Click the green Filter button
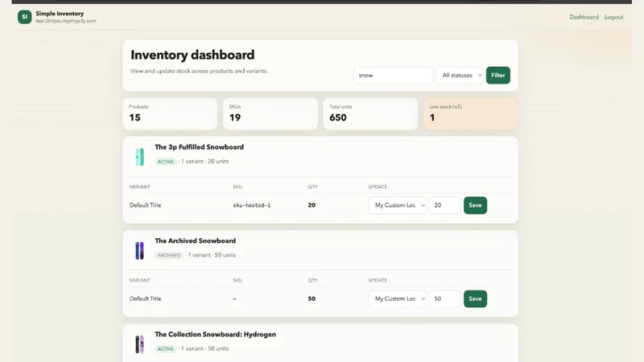This screenshot has width=644, height=362. (497, 75)
